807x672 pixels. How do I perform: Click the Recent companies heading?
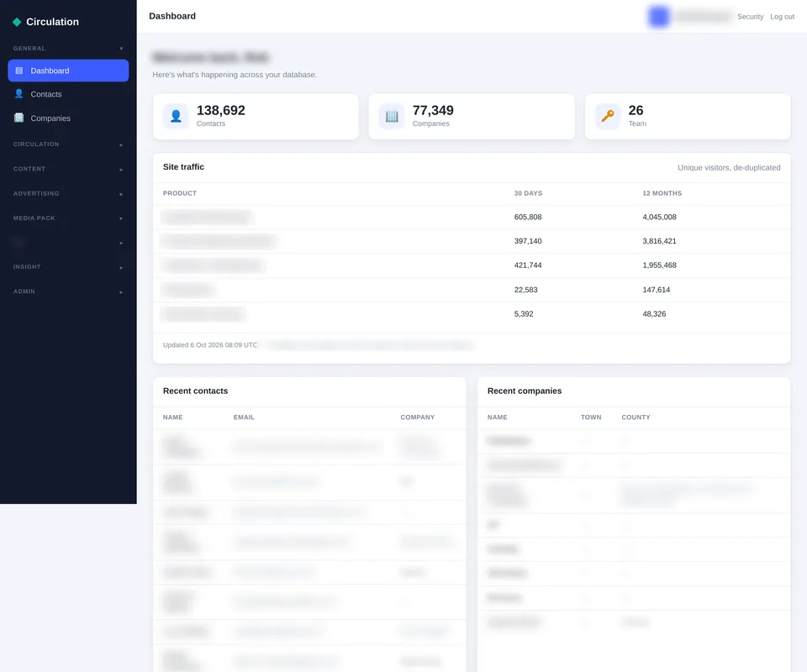[525, 391]
